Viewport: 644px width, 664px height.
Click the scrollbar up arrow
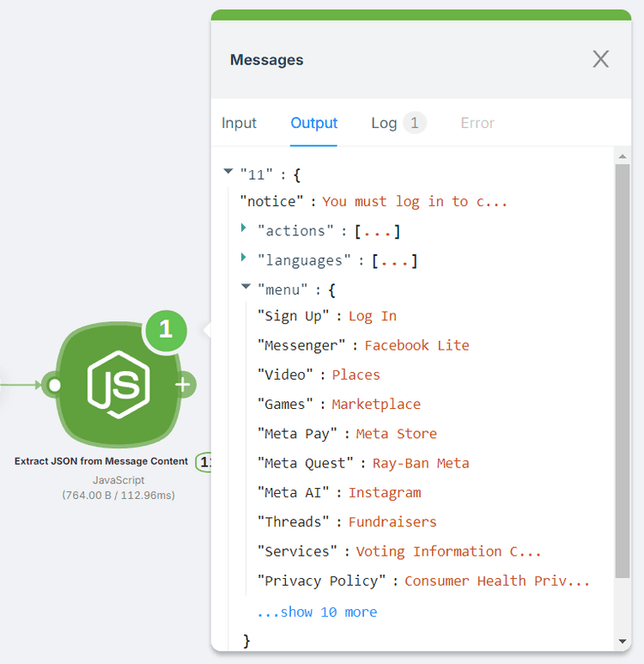pyautogui.click(x=623, y=155)
